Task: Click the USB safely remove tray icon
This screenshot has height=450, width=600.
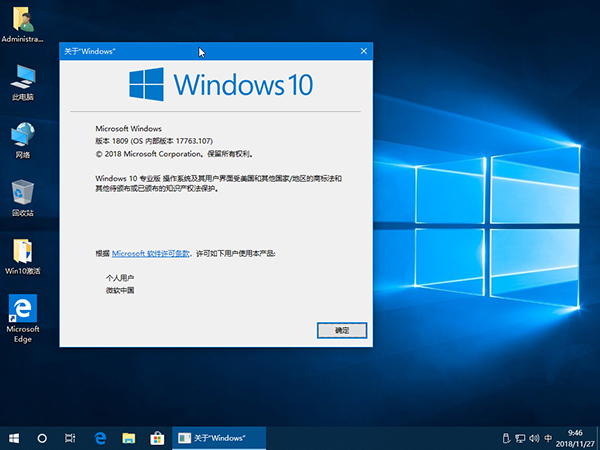Action: coord(506,438)
